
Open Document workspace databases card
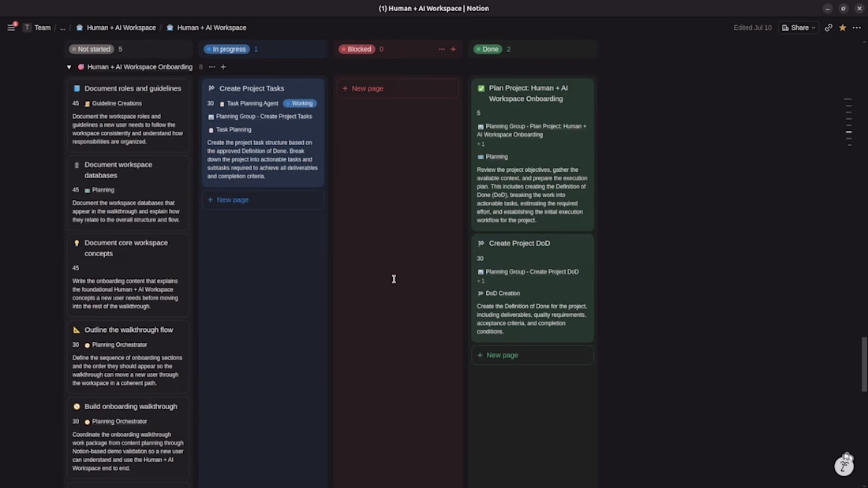128,192
